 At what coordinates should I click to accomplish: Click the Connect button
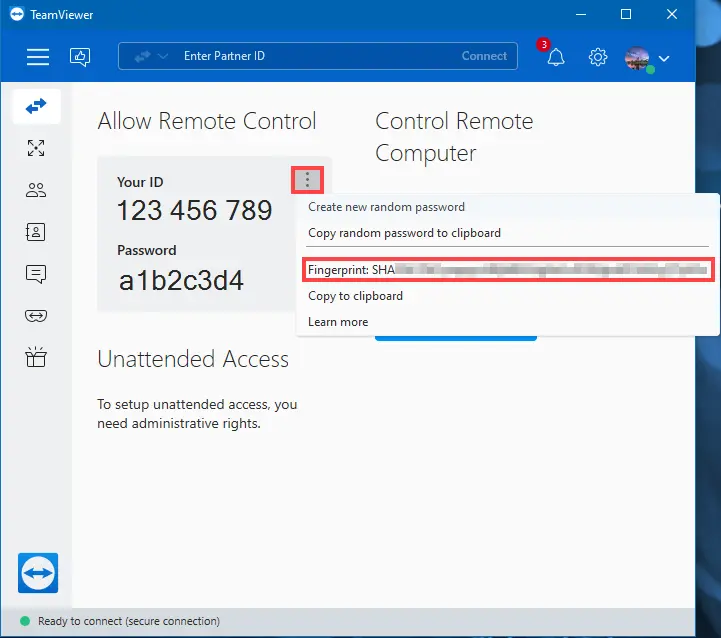[484, 56]
